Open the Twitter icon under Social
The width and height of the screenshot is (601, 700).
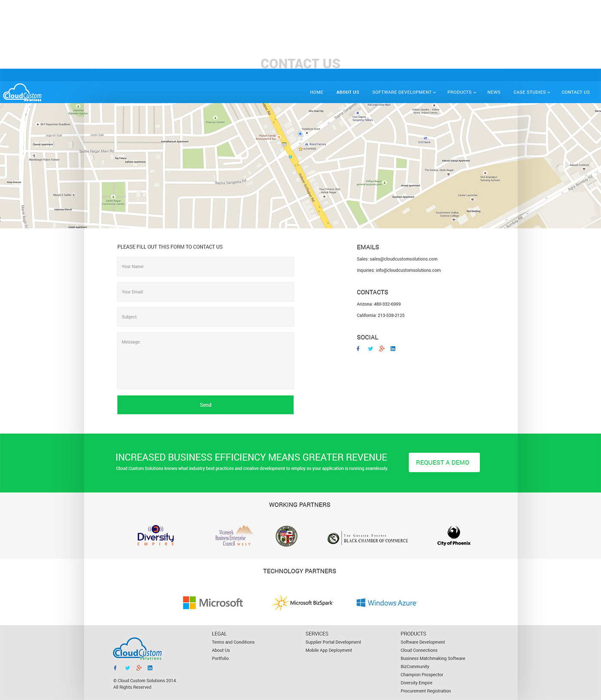click(370, 348)
